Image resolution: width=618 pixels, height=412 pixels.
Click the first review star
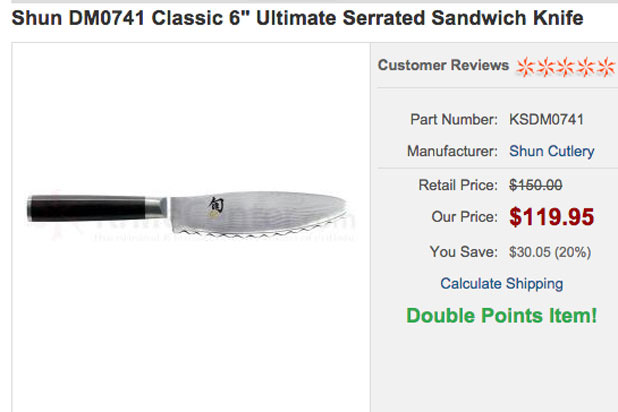526,67
